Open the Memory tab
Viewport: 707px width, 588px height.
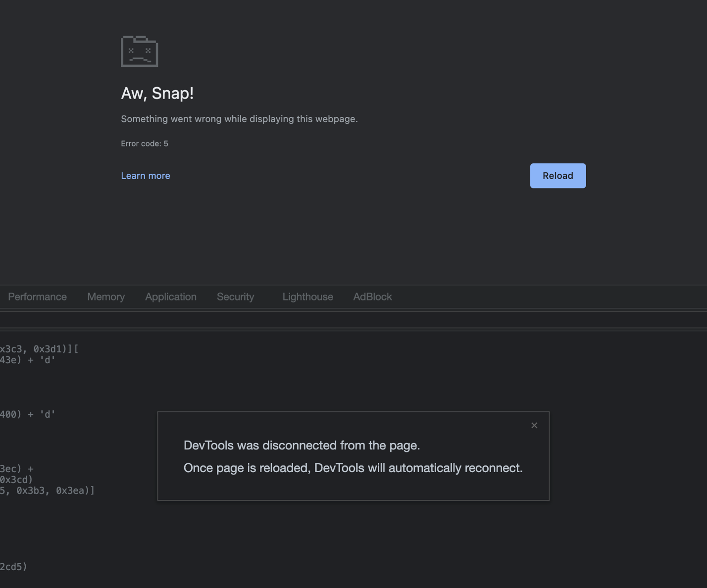[x=106, y=297]
